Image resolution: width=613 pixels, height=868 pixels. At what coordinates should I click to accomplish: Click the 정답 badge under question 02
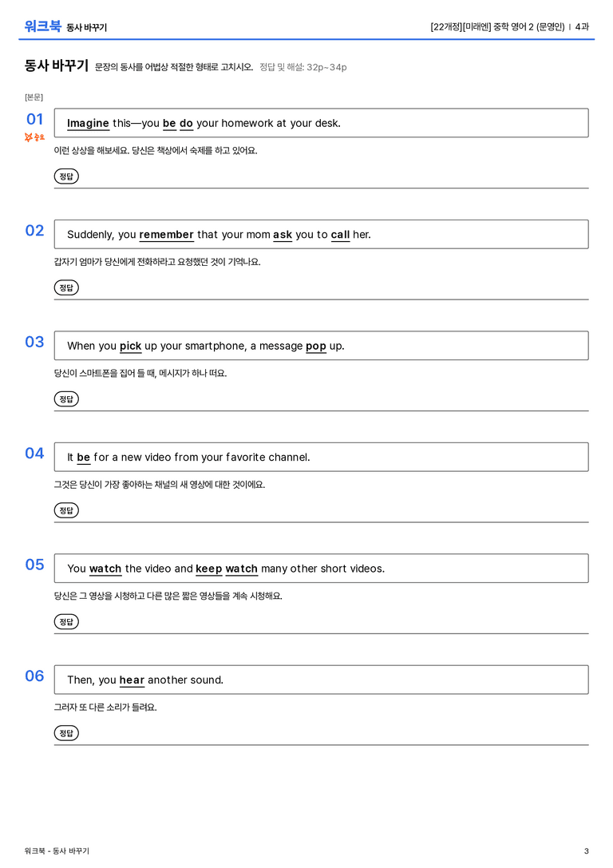(66, 287)
